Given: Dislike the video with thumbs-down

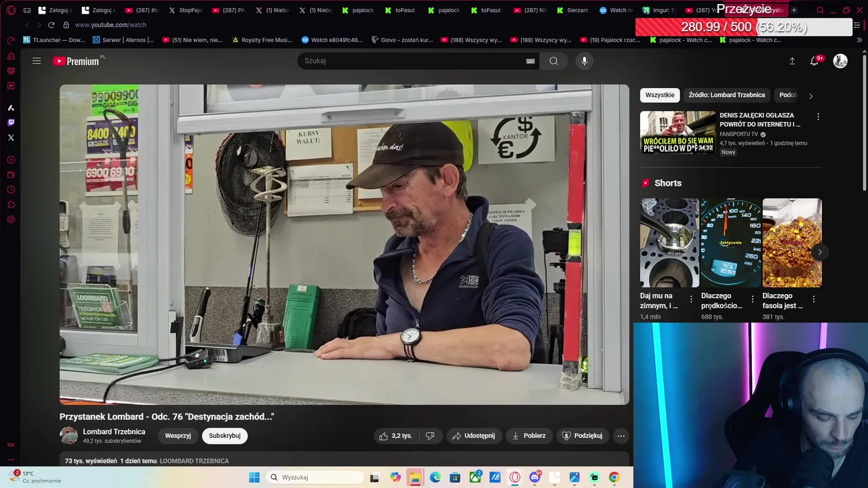Looking at the screenshot, I should 430,436.
